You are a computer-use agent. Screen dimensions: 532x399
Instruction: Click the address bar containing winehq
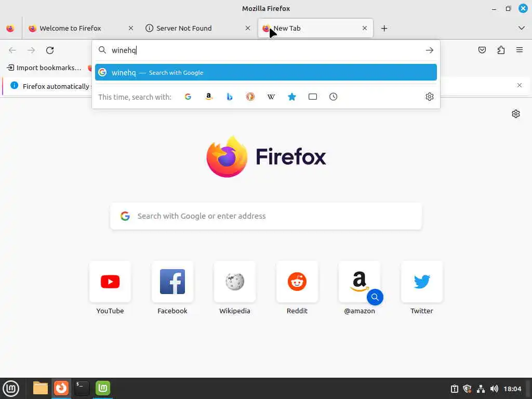266,50
